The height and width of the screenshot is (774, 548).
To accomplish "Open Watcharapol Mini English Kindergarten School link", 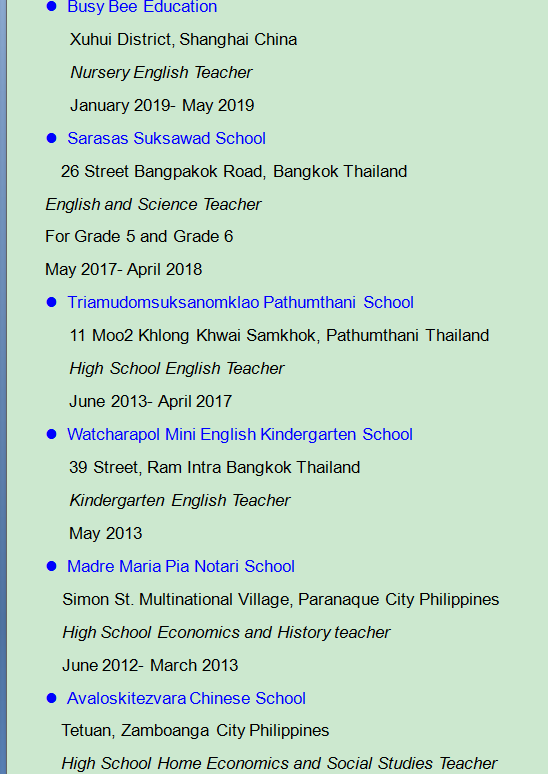I will (x=240, y=434).
